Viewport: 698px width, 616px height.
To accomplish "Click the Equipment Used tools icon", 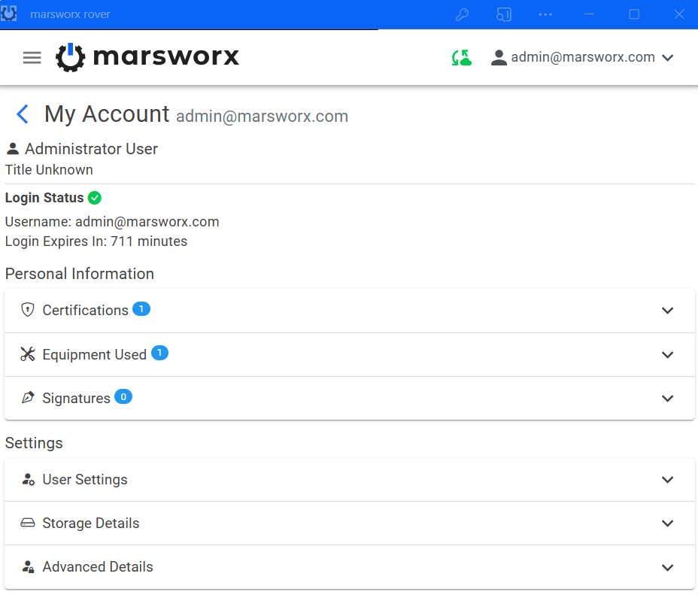I will [28, 354].
